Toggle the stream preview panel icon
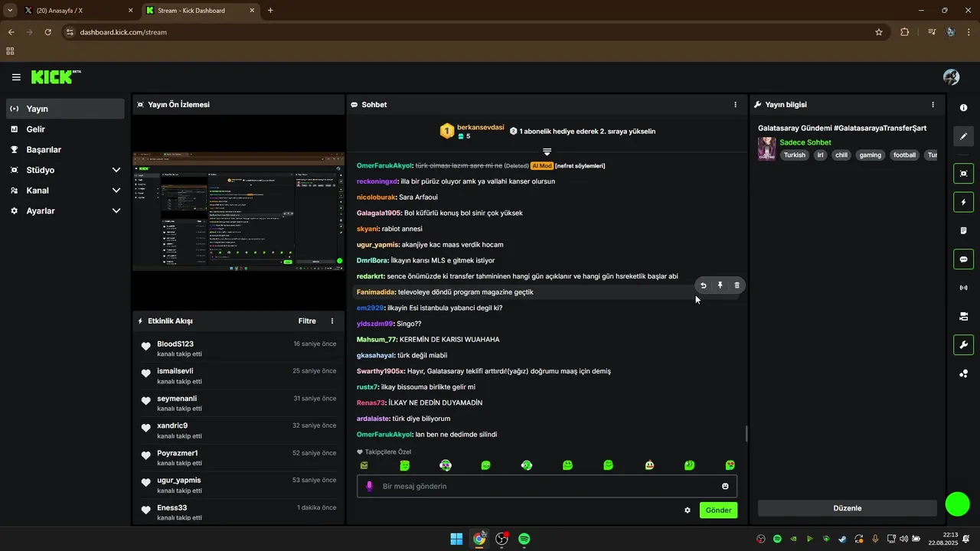 [963, 174]
